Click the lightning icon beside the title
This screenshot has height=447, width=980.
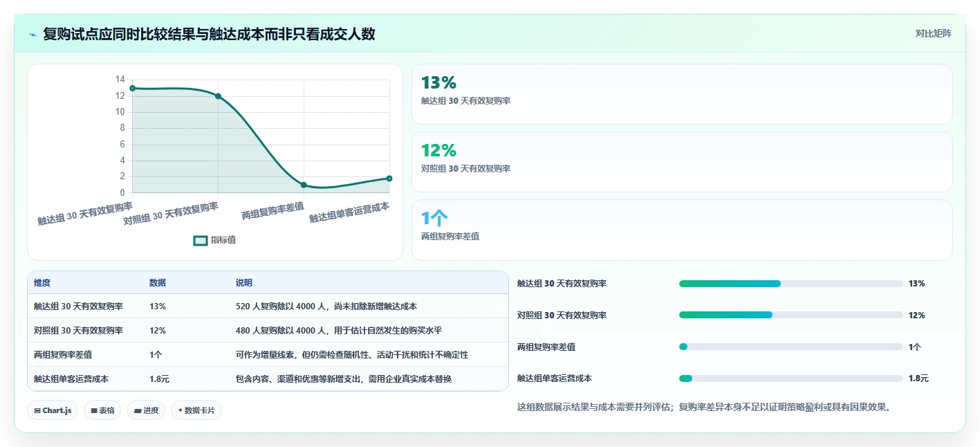pyautogui.click(x=33, y=35)
